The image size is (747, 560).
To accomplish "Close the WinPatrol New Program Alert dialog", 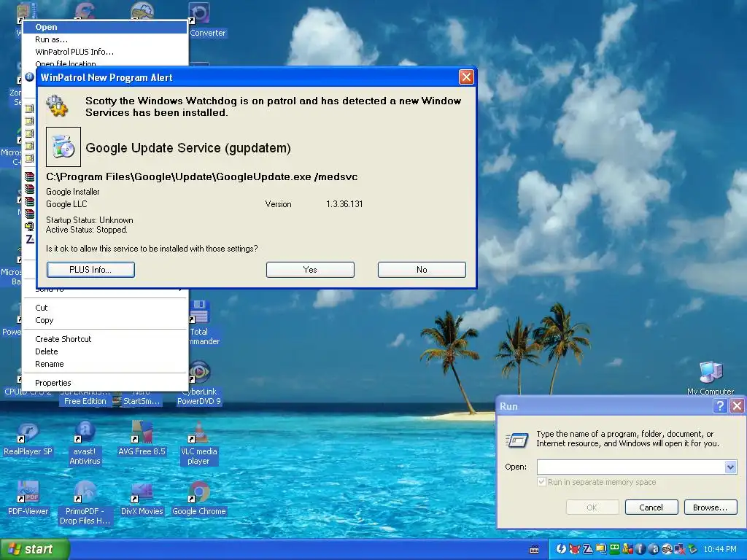I will 466,77.
